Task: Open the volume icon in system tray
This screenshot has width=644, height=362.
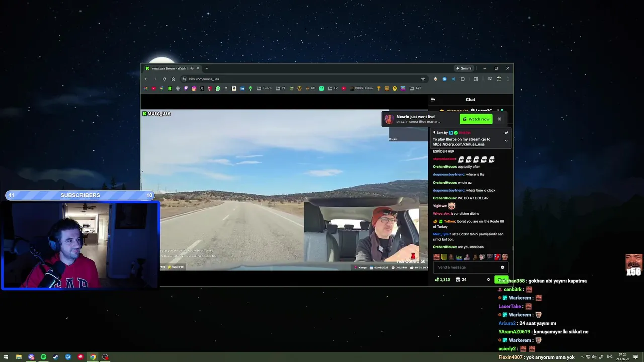Action: 594,357
